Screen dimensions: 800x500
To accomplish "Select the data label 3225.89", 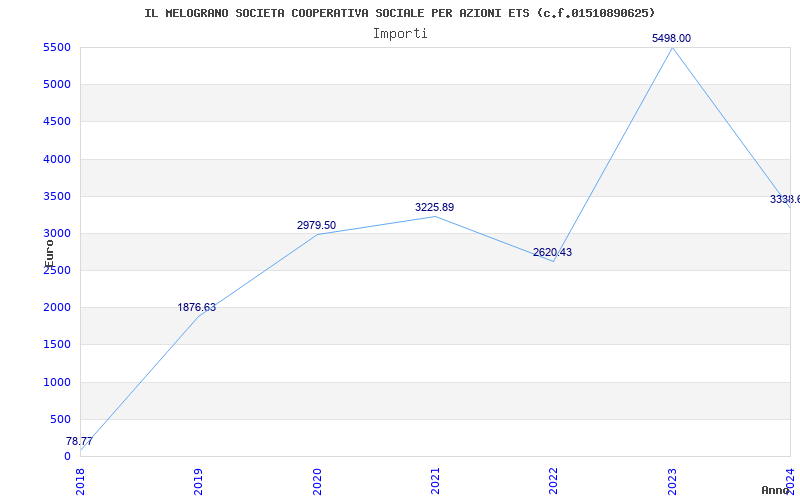I will [434, 207].
